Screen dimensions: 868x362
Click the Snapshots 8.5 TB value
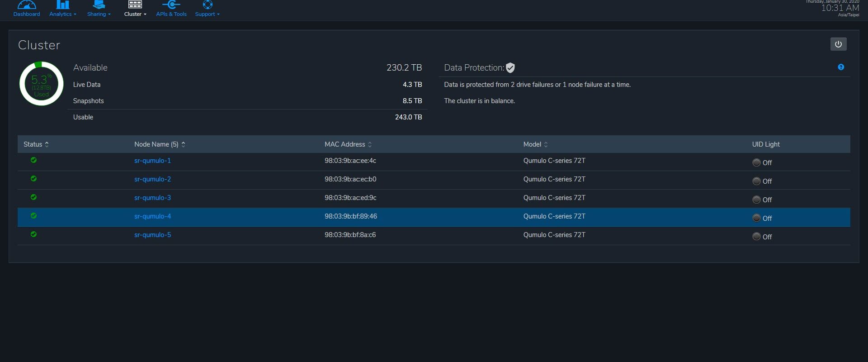[x=412, y=101]
